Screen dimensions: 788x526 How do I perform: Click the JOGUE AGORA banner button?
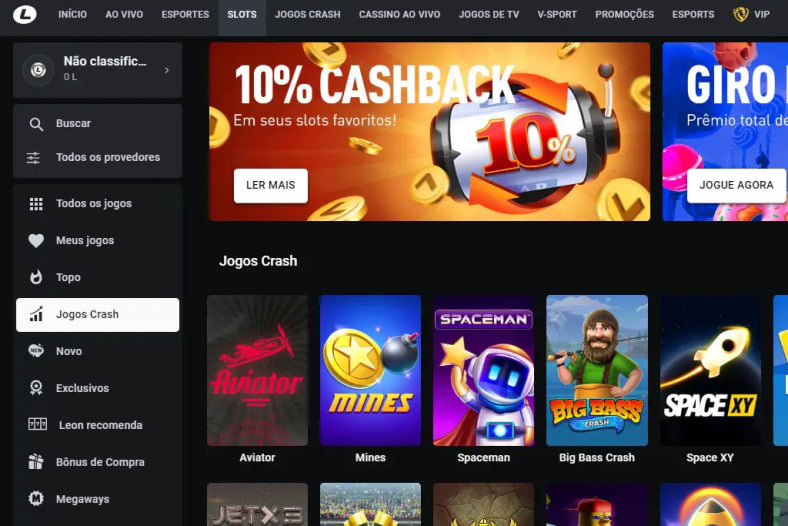point(736,185)
